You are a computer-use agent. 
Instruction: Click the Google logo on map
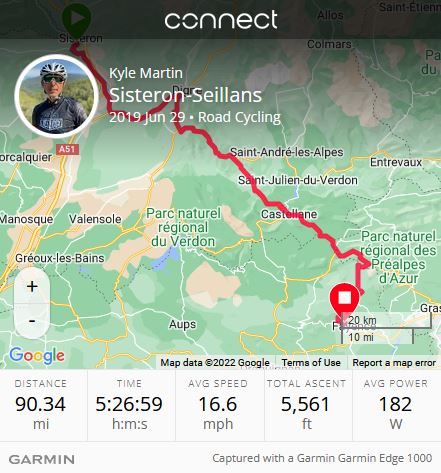37,356
